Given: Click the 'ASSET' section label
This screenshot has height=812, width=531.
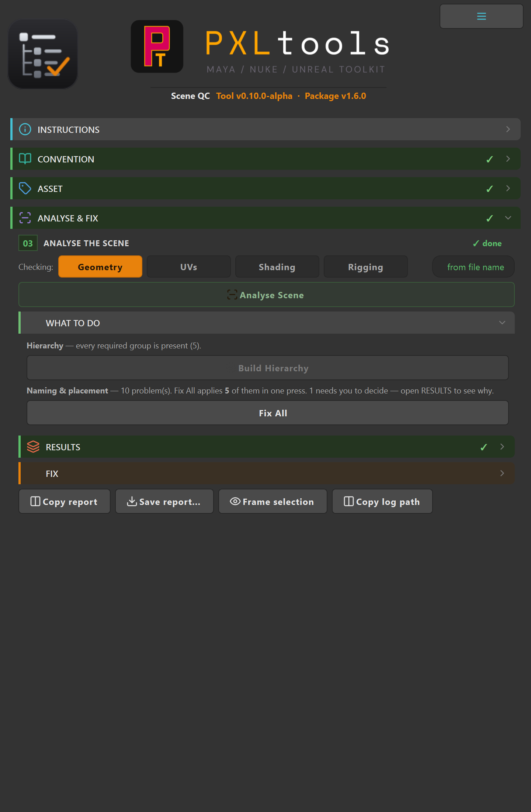Looking at the screenshot, I should [50, 189].
